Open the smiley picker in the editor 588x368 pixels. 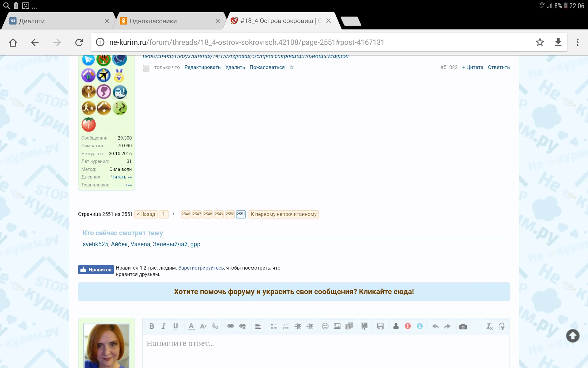point(325,326)
